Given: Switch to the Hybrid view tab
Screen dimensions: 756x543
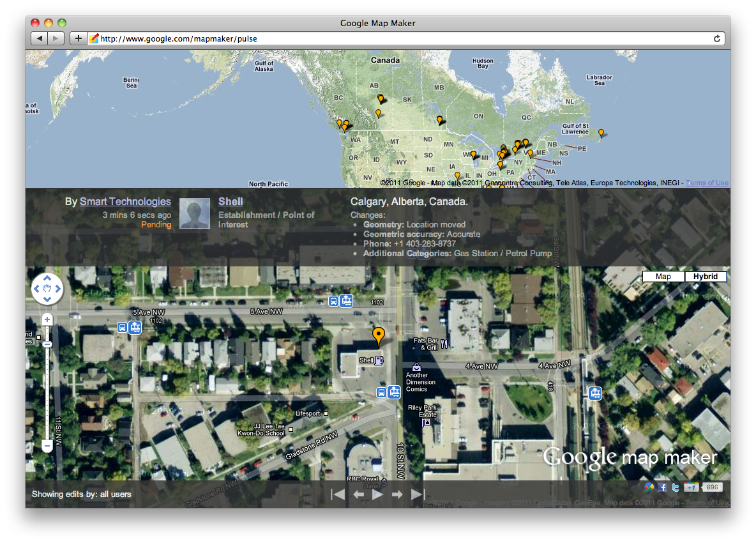Looking at the screenshot, I should [x=706, y=277].
